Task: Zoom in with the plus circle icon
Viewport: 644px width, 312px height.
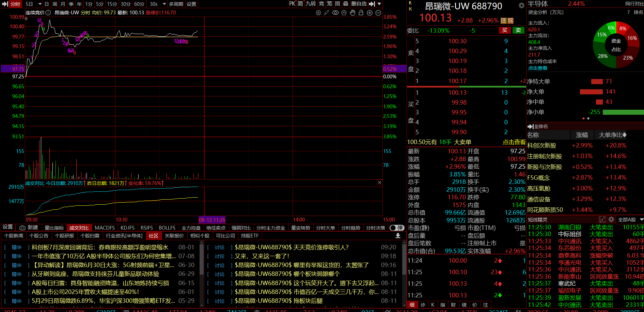Action: tap(370, 13)
